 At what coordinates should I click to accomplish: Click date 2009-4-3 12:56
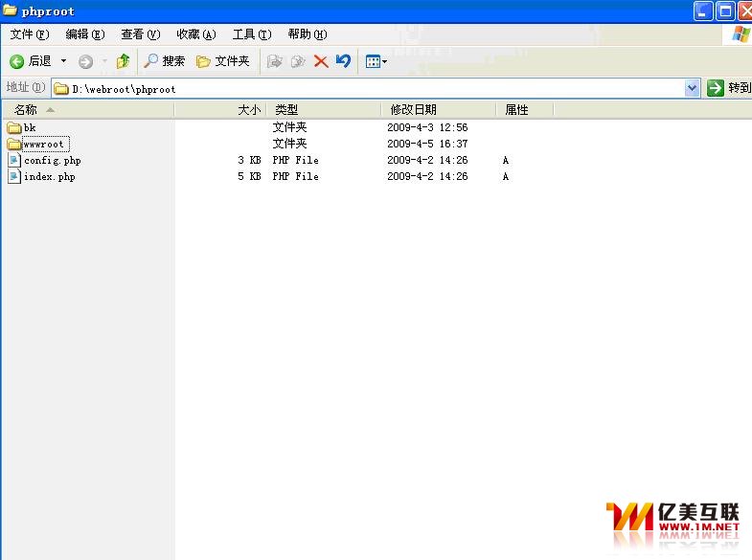point(427,127)
